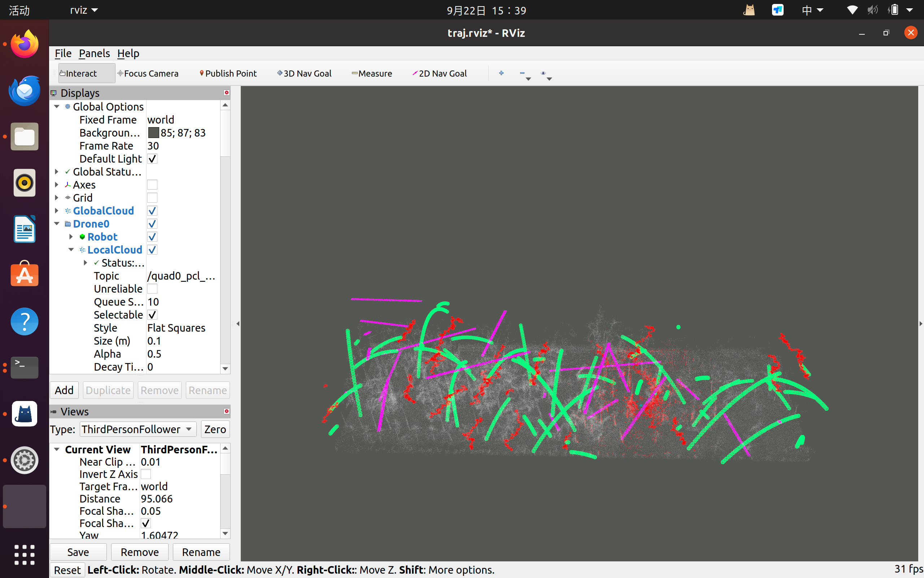
Task: Click the Views Remove button
Action: [x=140, y=552]
